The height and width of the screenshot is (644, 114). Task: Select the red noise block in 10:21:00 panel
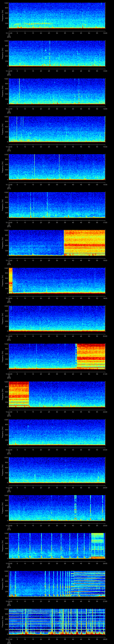pos(19,394)
